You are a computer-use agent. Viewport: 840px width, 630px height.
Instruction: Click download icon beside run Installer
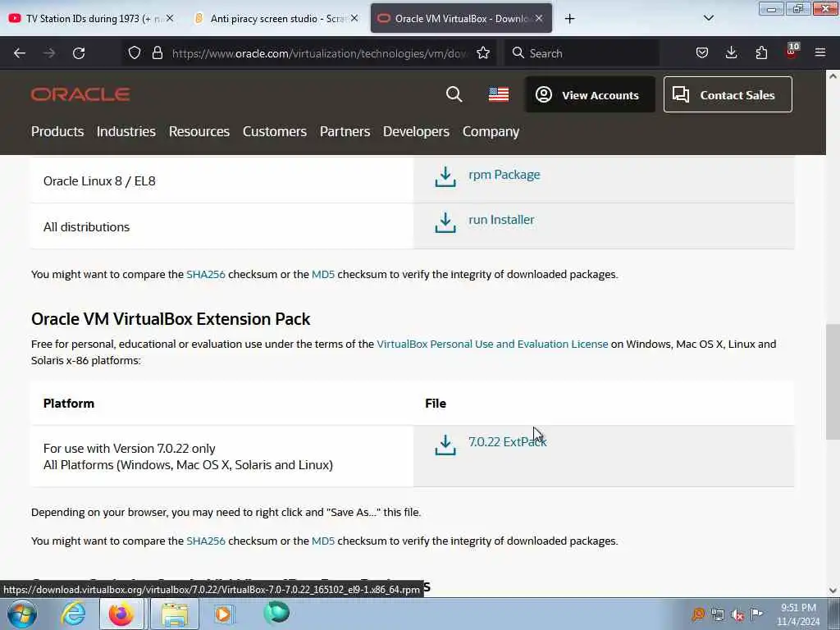point(445,222)
